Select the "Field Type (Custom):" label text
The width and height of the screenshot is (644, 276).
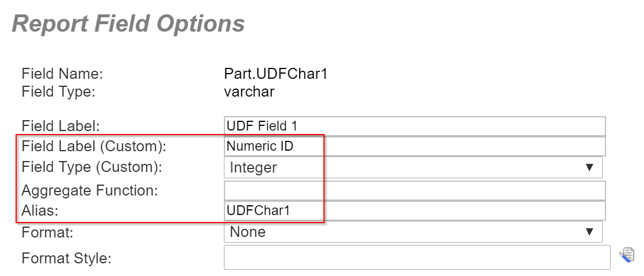(92, 167)
